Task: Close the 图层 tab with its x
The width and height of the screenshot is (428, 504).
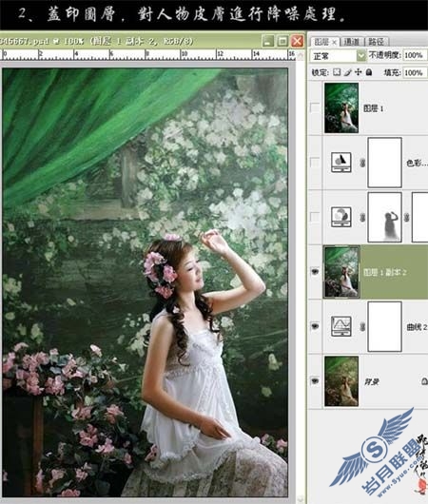Action: point(335,42)
